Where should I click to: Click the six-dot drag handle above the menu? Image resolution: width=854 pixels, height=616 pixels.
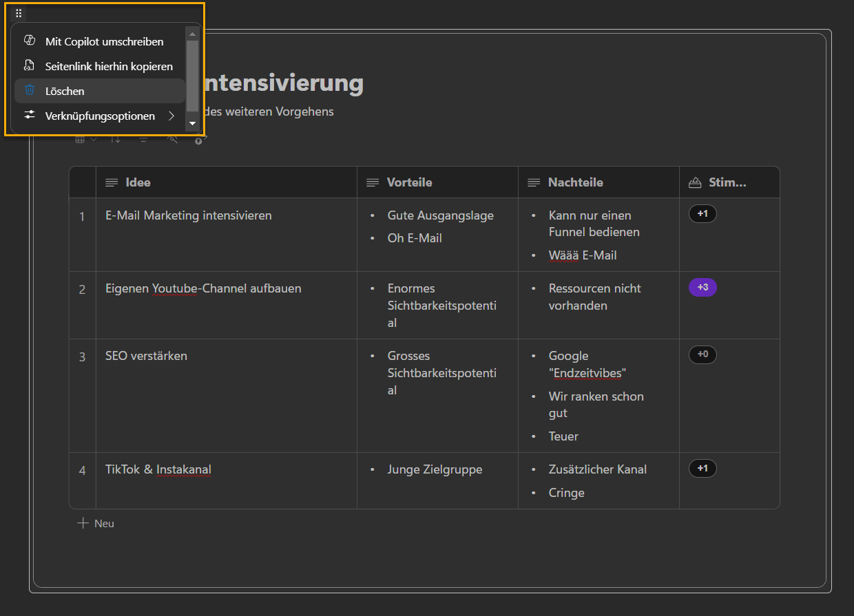[19, 12]
